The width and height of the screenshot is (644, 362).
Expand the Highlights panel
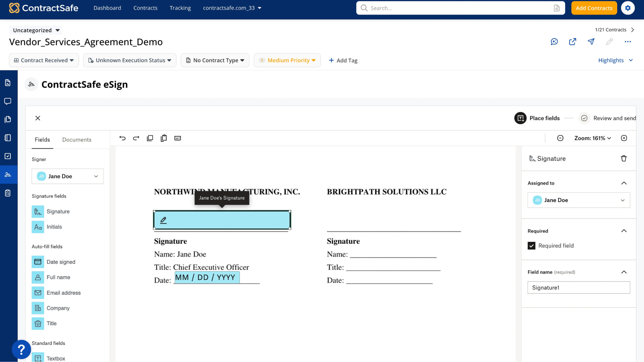pyautogui.click(x=615, y=60)
